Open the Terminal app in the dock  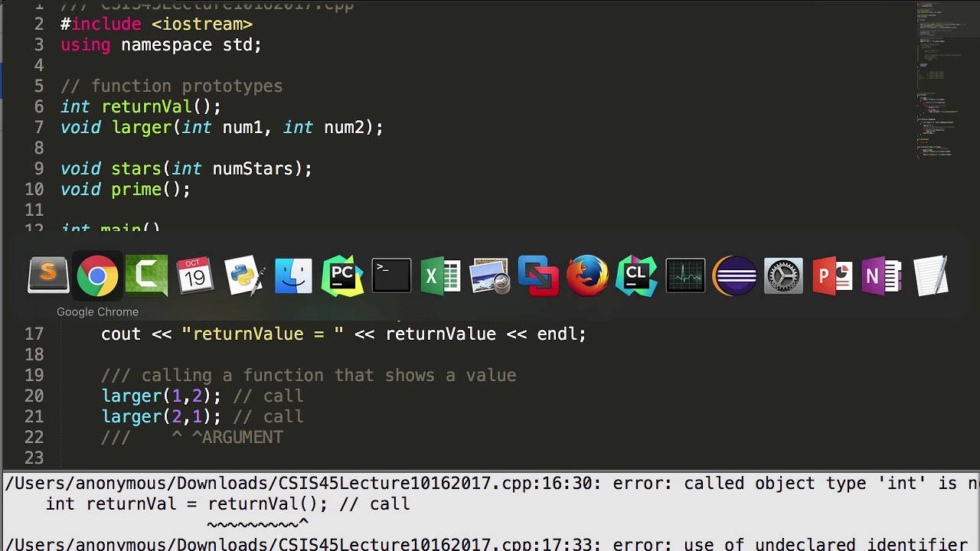[391, 275]
